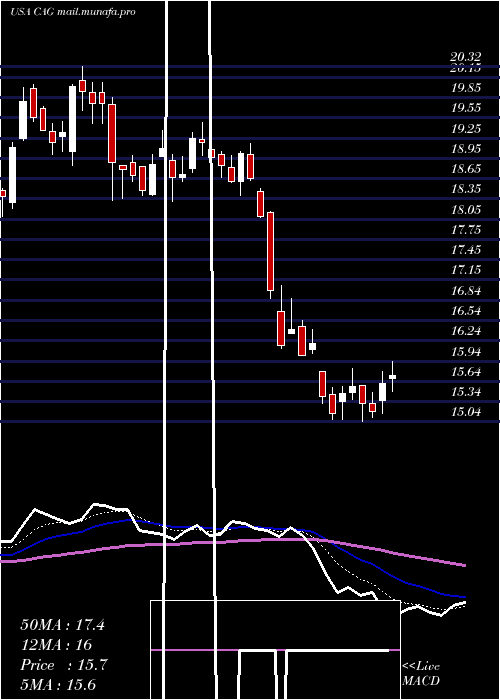
Task: Click the 20.32 price axis label
Action: (466, 57)
